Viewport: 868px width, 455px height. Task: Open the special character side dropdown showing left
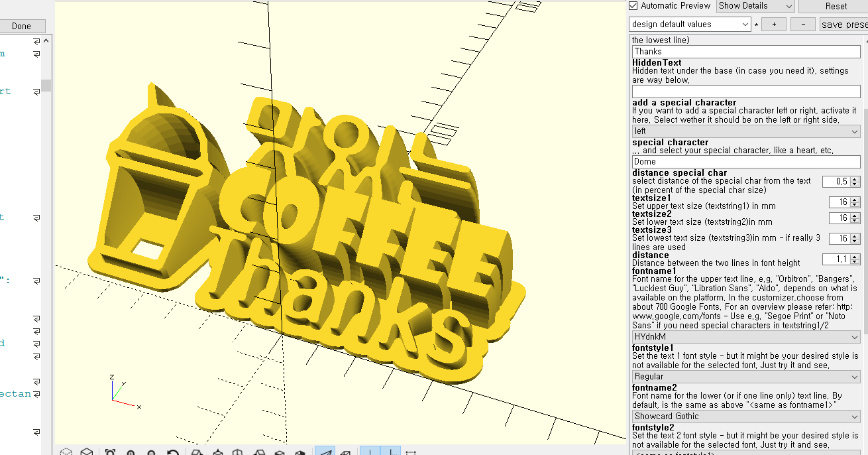[746, 131]
